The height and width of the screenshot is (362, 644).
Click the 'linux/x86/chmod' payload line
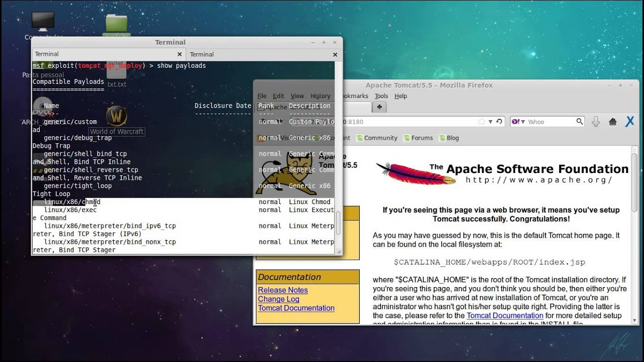click(x=72, y=202)
